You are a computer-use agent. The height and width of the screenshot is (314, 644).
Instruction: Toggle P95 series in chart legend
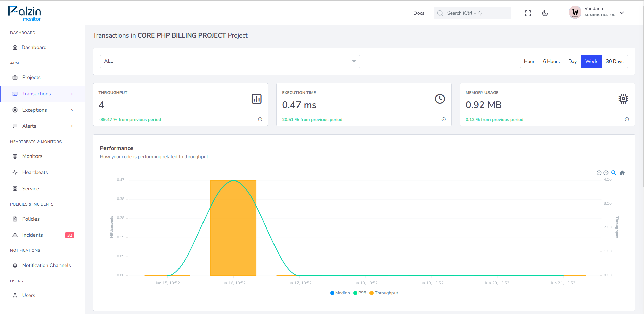(x=360, y=293)
